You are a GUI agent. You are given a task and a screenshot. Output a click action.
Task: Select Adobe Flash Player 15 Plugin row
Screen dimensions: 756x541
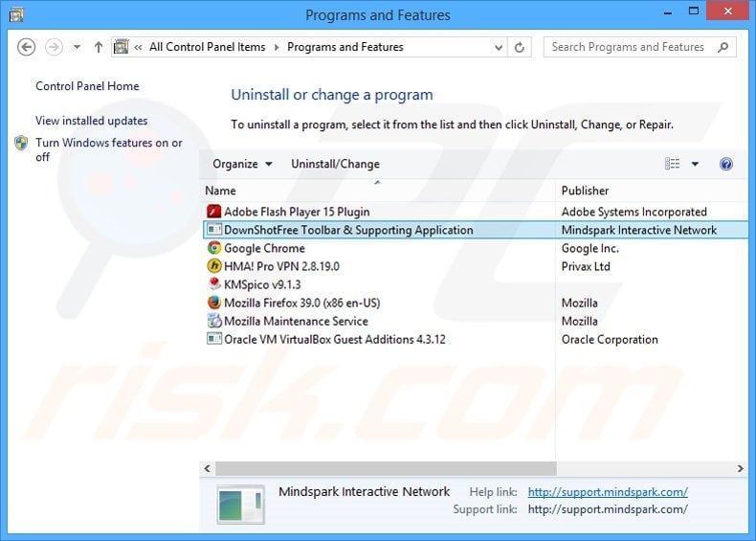pos(476,212)
